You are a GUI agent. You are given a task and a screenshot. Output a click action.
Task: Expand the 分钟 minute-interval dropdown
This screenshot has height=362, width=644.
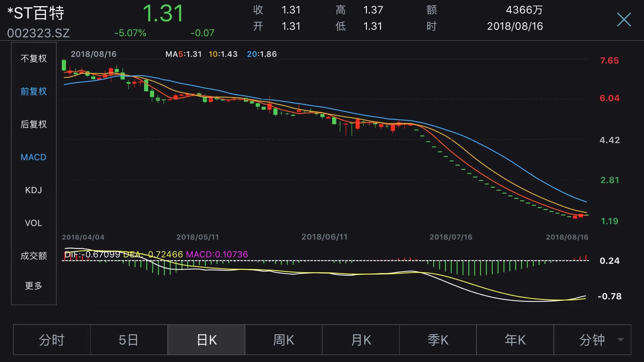pos(592,340)
